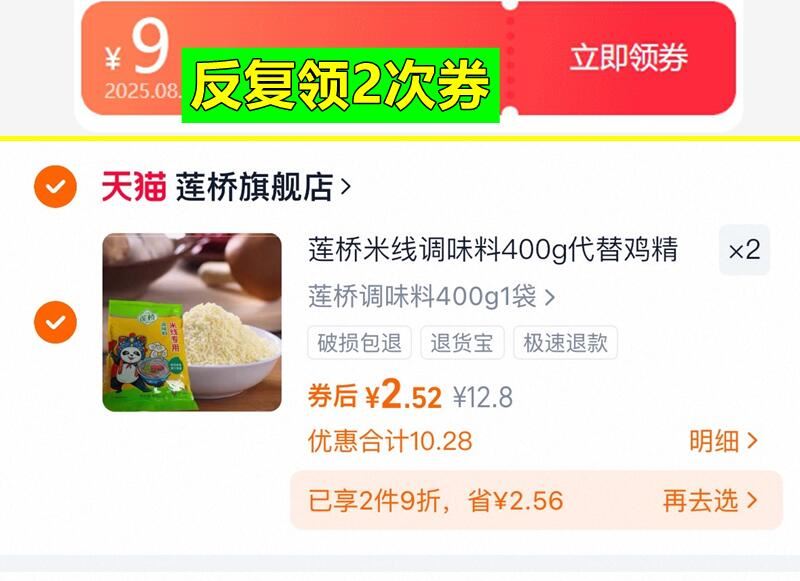
Task: Tap 再去选 to add more items
Action: [x=710, y=500]
